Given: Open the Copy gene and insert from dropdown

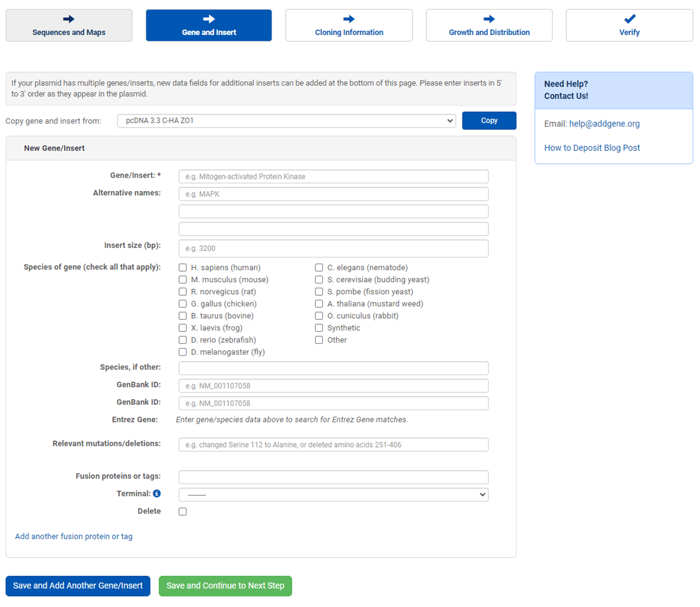Looking at the screenshot, I should click(x=286, y=120).
